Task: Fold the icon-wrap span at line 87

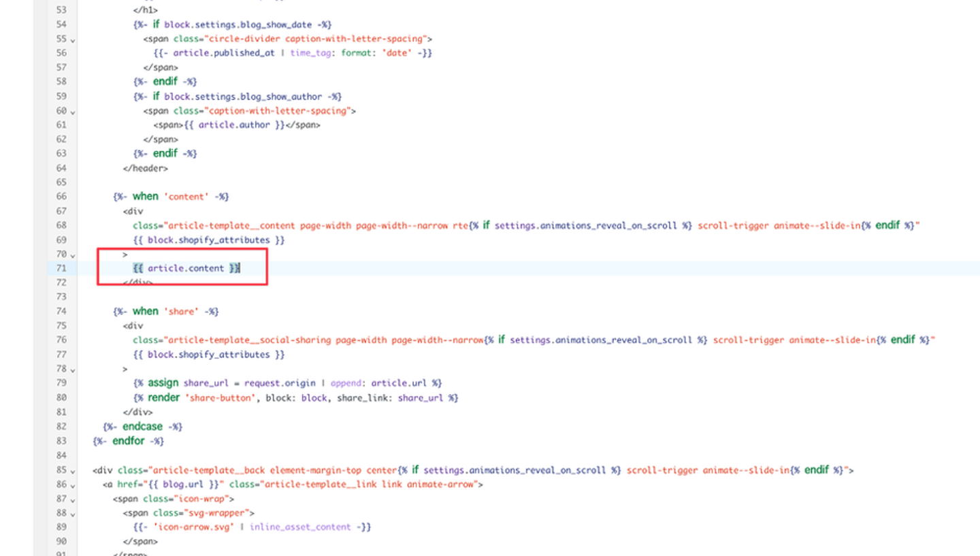Action: 73,500
